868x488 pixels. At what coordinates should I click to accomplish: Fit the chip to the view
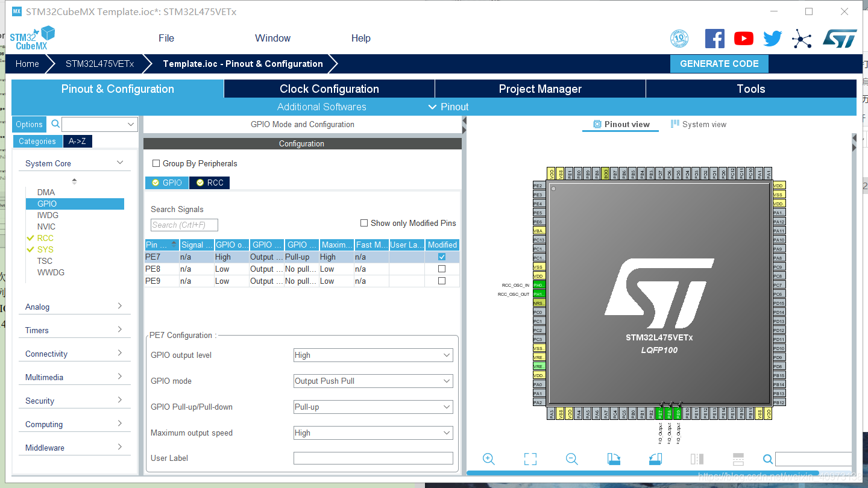[530, 459]
